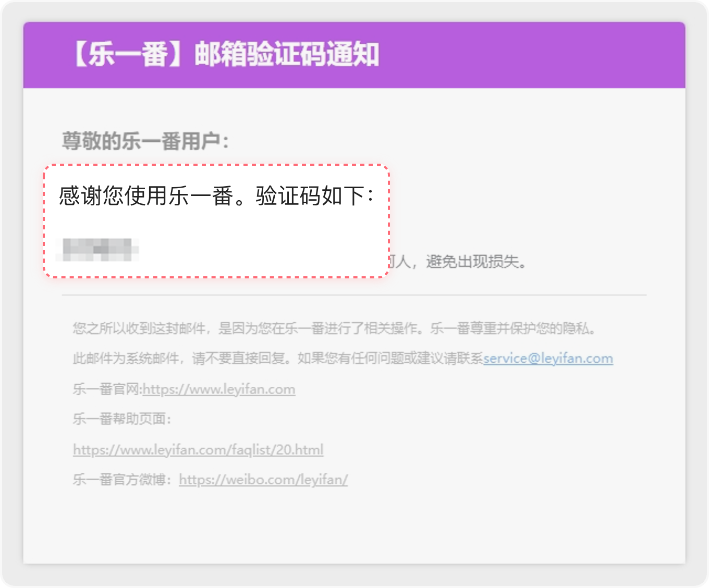Open the https://www.leyifan.com official site link
The width and height of the screenshot is (709, 588).
click(x=219, y=389)
